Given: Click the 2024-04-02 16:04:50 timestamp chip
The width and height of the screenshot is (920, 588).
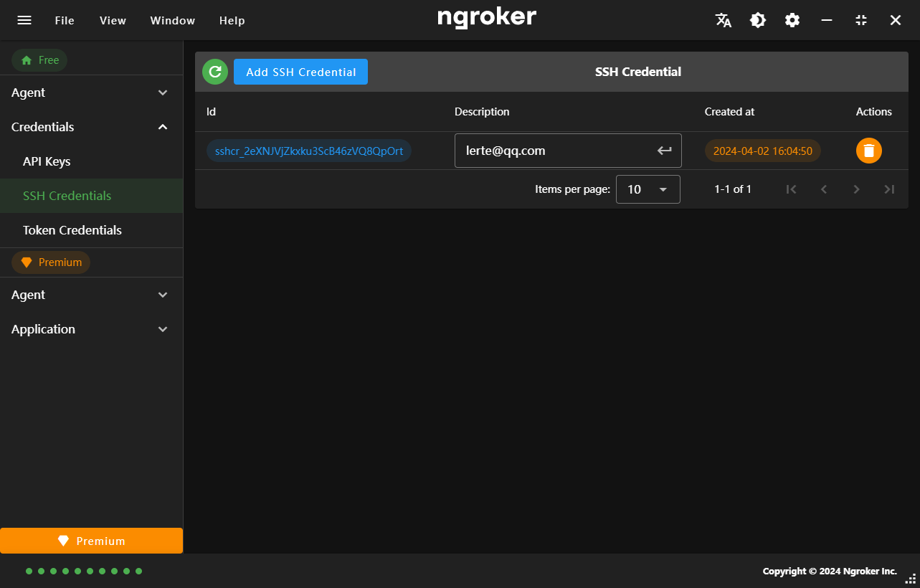Looking at the screenshot, I should coord(763,151).
